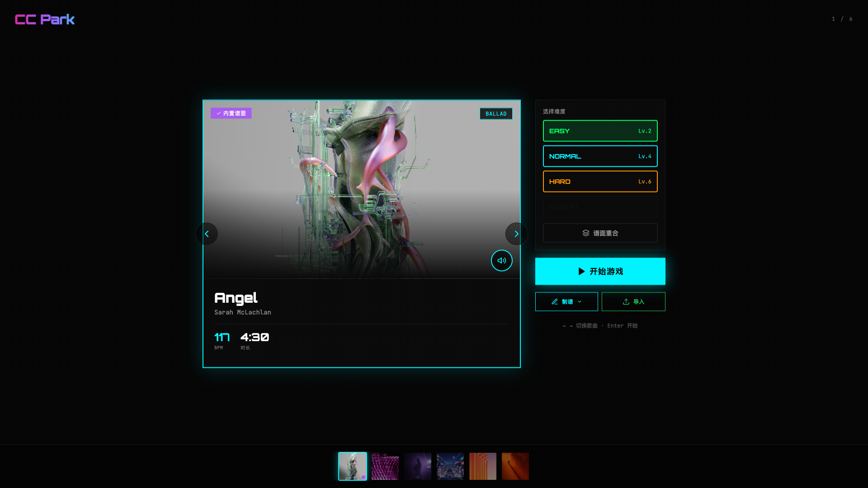Click the built-in chart purple badge
868x488 pixels.
pyautogui.click(x=231, y=113)
